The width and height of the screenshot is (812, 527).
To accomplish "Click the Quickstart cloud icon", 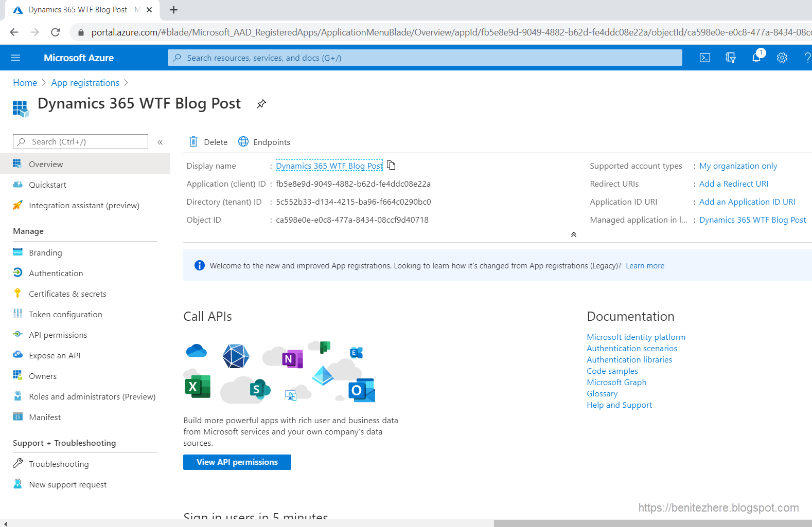I will click(17, 185).
